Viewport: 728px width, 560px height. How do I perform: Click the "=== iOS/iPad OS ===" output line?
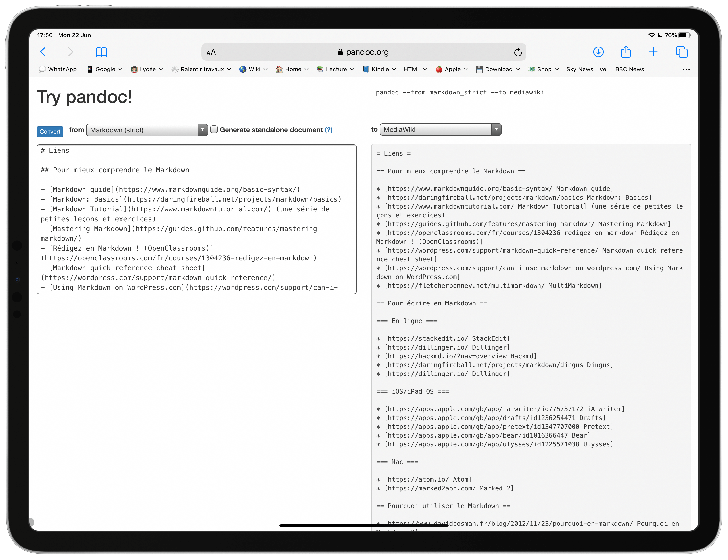pos(413,391)
